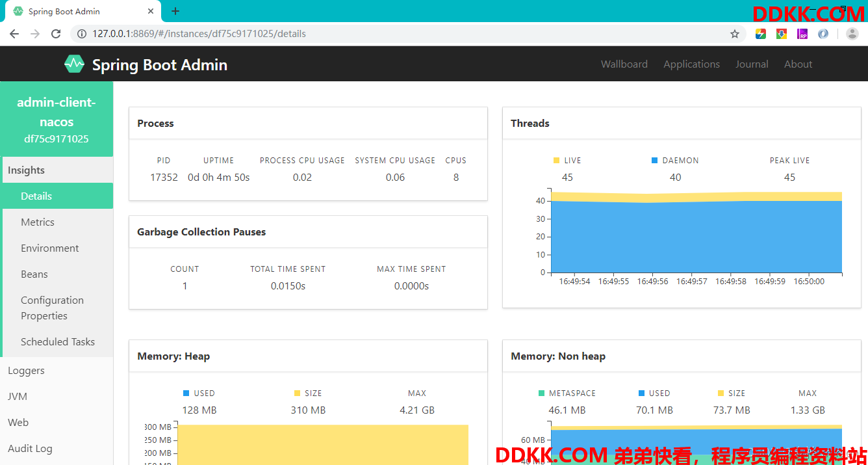Open a new browser tab with plus

(175, 11)
